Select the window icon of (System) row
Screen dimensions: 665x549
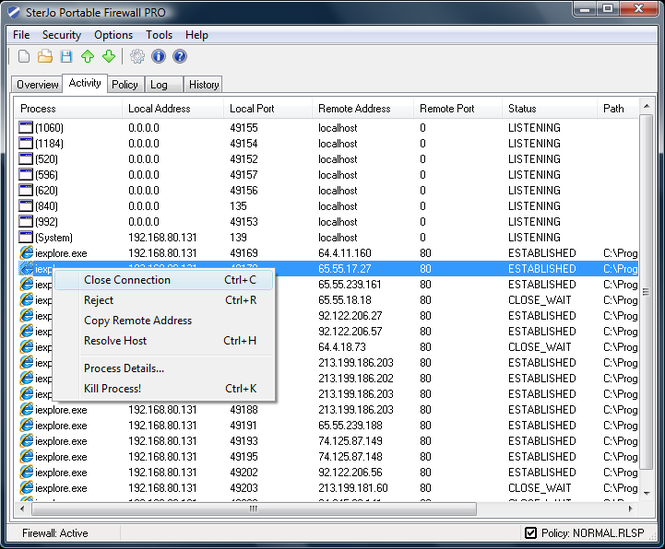click(26, 238)
